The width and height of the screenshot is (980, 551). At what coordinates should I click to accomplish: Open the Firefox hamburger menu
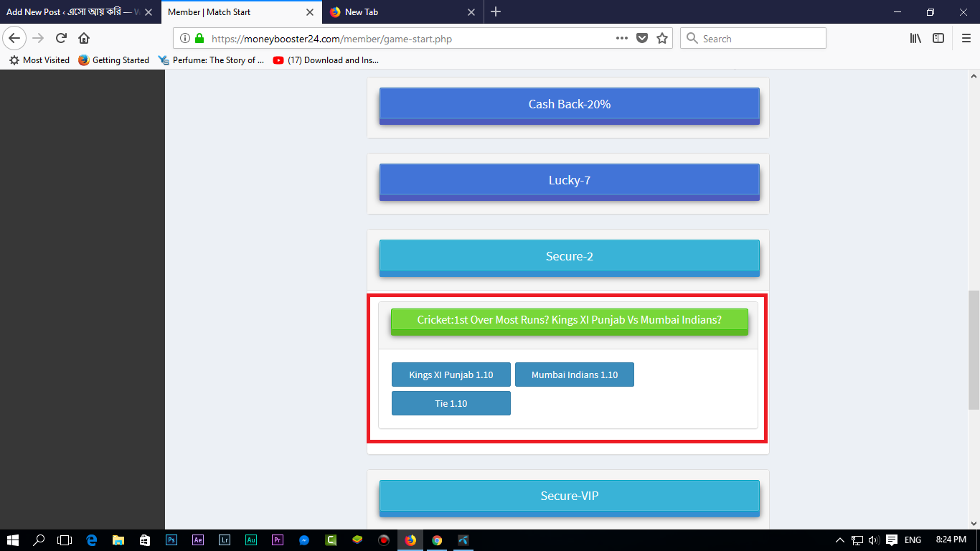coord(966,39)
